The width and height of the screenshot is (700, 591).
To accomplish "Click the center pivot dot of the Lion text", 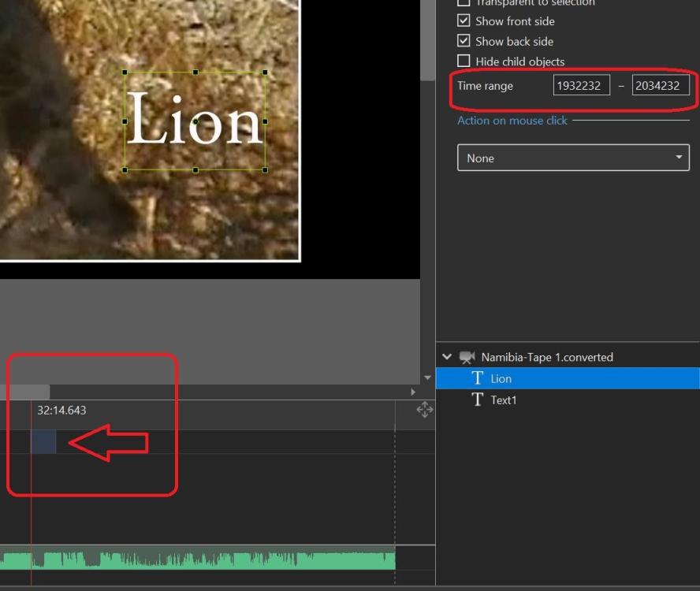I will point(195,121).
